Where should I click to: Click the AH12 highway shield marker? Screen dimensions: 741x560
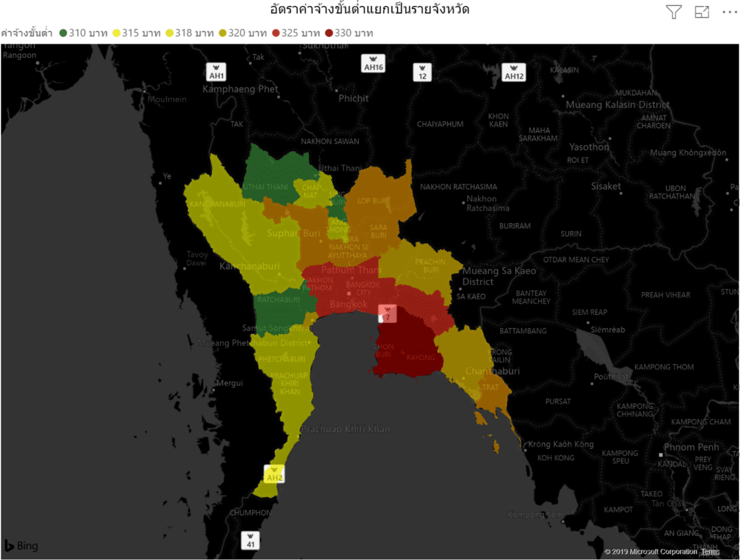514,73
